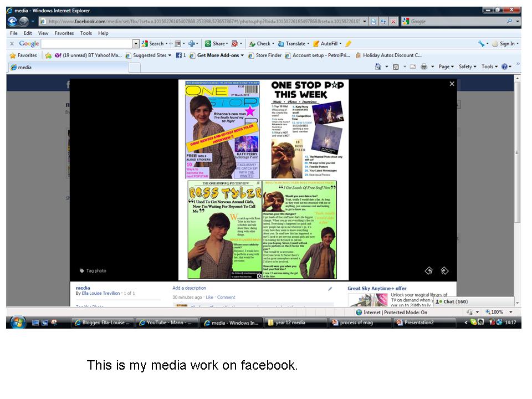Click the Check spelling button

[260, 43]
